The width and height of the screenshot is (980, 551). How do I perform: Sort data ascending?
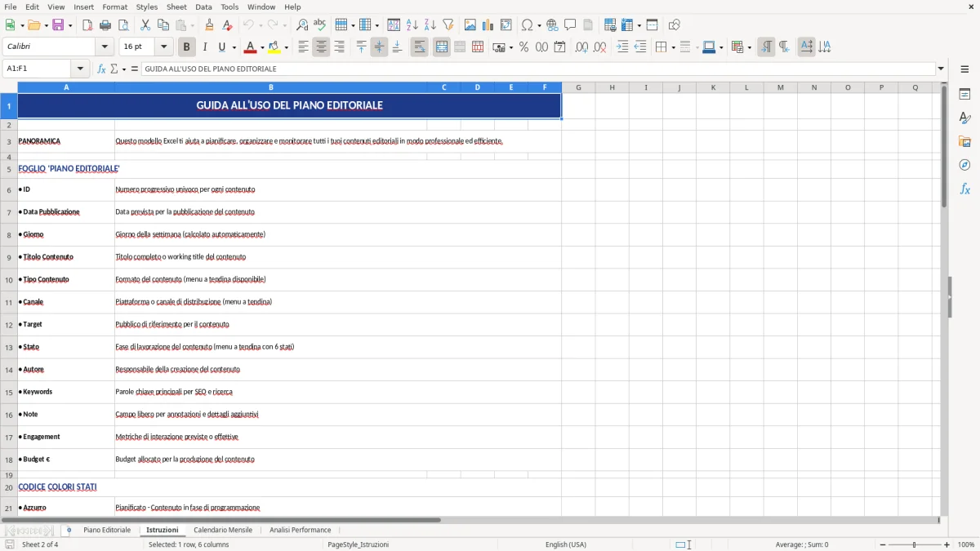tap(412, 24)
